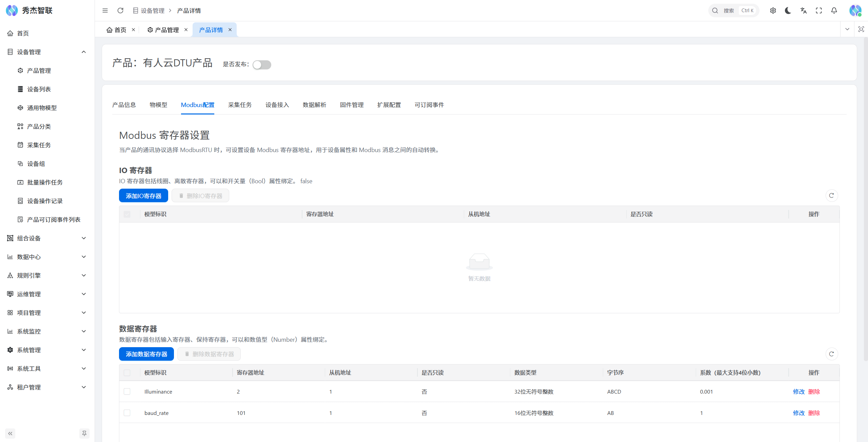Viewport: 868px width, 442px height.
Task: Open 设备列表 in the sidebar
Action: (39, 89)
